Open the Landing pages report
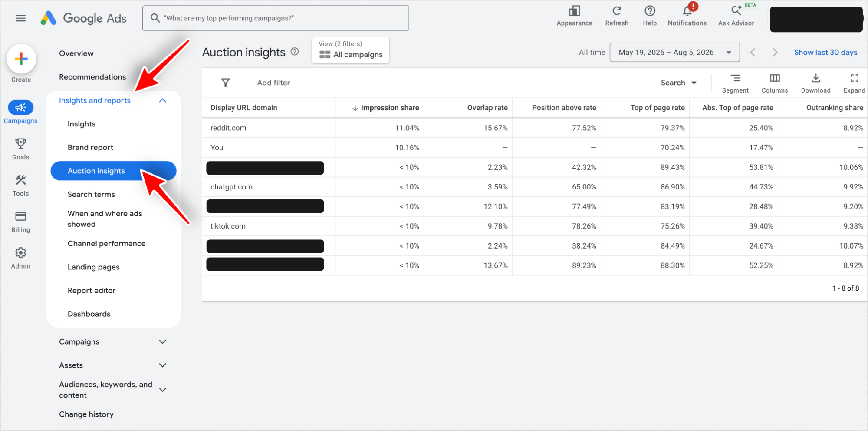This screenshot has height=431, width=868. (x=94, y=267)
